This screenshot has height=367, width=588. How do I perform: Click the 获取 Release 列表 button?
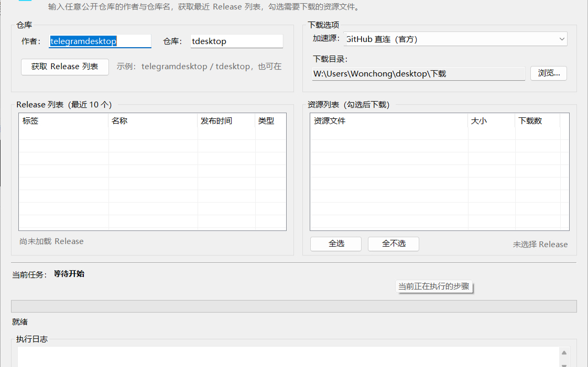pyautogui.click(x=65, y=67)
